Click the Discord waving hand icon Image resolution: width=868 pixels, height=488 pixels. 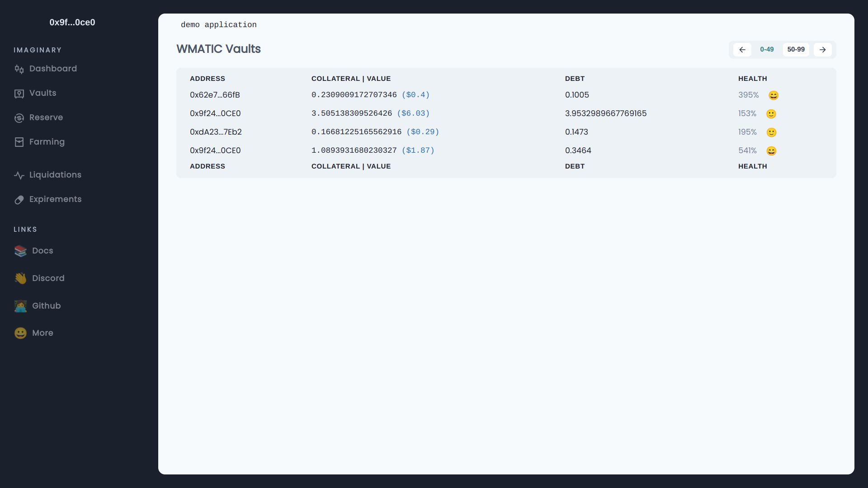pyautogui.click(x=20, y=278)
